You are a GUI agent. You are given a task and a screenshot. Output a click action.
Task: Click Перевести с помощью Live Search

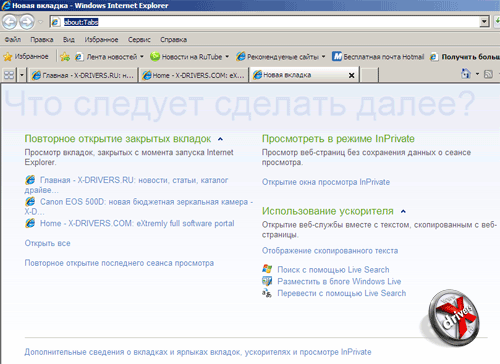(x=342, y=293)
